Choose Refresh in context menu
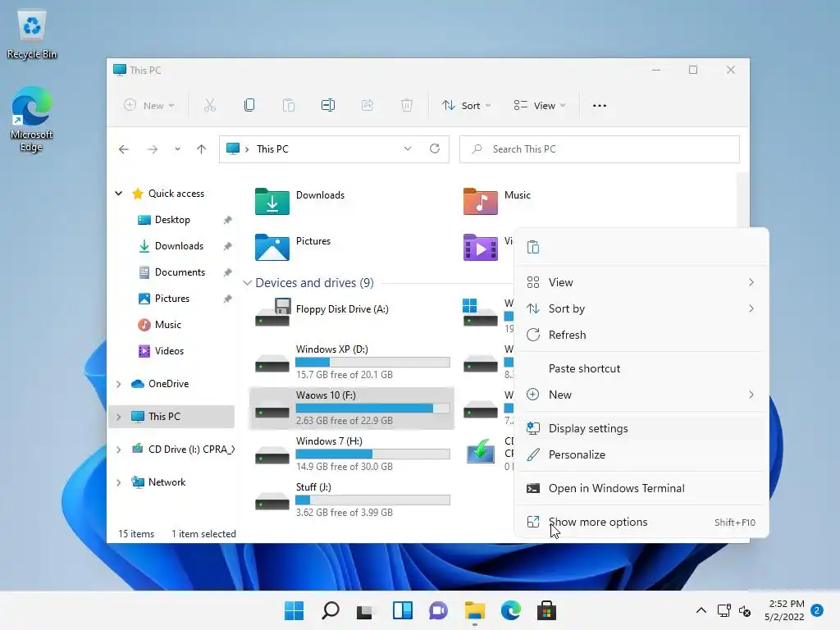The image size is (840, 630). 641,335
